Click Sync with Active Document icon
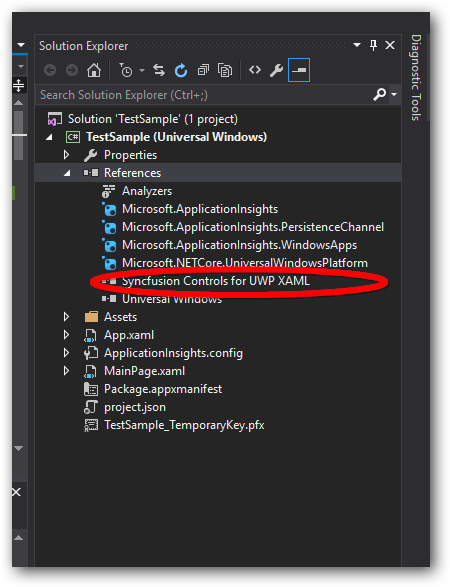Image resolution: width=450 pixels, height=587 pixels. coord(159,70)
